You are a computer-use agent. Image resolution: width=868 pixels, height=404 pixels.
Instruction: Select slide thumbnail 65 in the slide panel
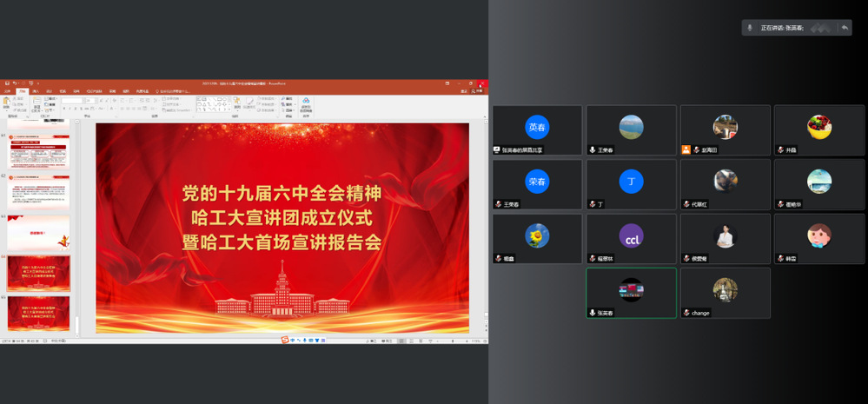[x=39, y=314]
